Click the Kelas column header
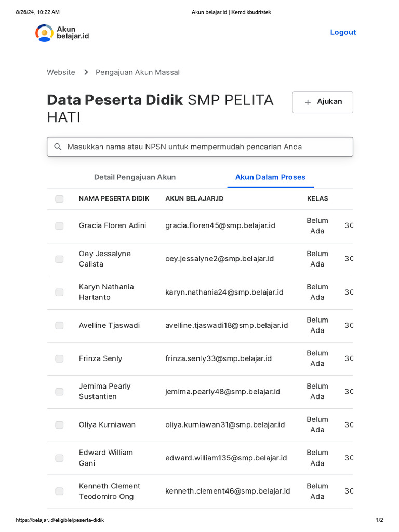Viewport: 399px width, 532px height. click(x=317, y=198)
